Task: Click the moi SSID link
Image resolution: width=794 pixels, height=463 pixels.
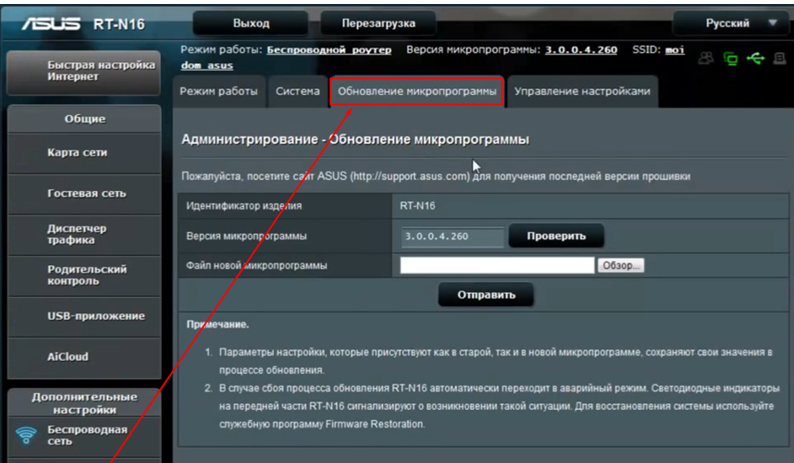Action: [674, 50]
